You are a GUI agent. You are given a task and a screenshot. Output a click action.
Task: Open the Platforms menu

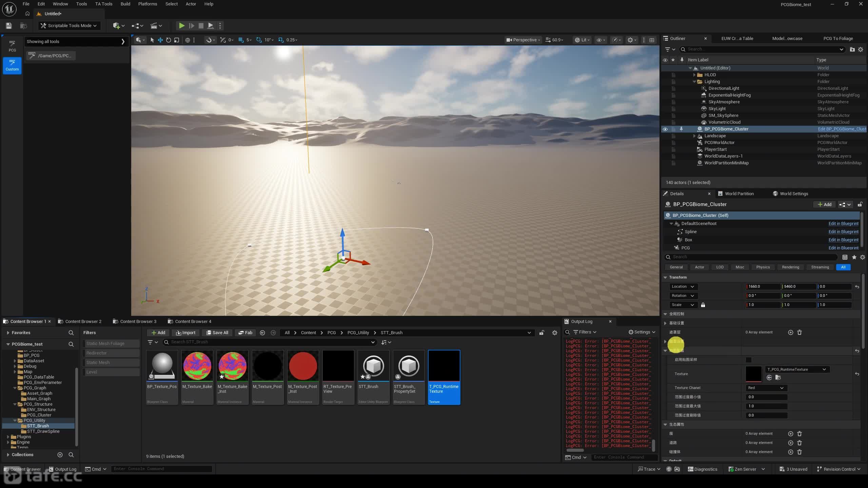click(147, 4)
